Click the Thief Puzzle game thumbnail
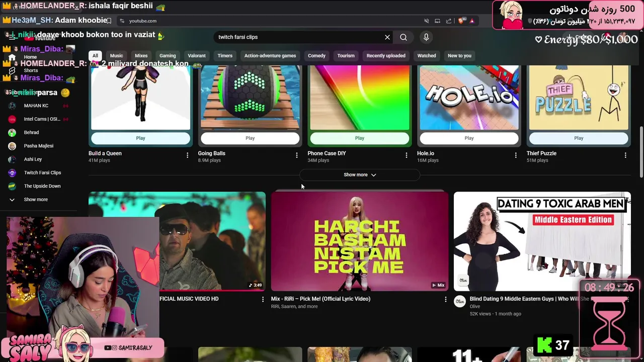644x362 pixels. (x=579, y=98)
